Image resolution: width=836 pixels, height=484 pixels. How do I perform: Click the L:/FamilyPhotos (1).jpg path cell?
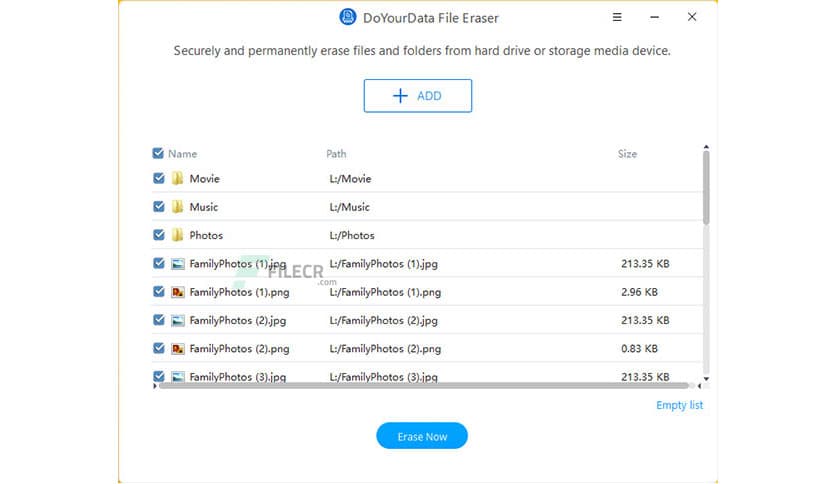click(383, 264)
